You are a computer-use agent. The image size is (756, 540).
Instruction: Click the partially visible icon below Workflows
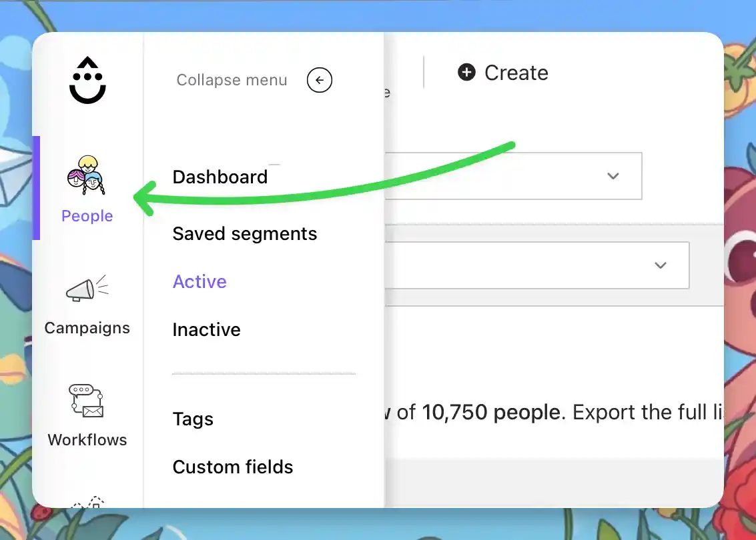point(87,504)
